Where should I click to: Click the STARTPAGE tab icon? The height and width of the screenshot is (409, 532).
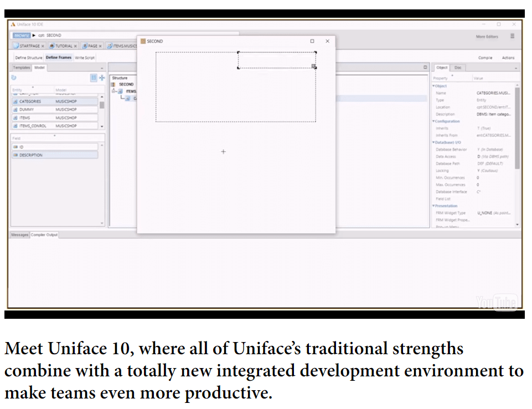(x=16, y=45)
